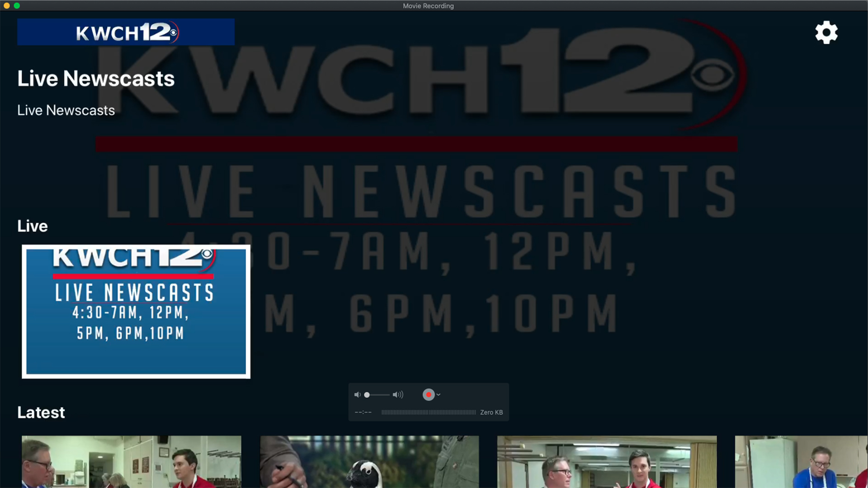Start capture with the red record button
Image resolution: width=868 pixels, height=488 pixels.
[429, 394]
